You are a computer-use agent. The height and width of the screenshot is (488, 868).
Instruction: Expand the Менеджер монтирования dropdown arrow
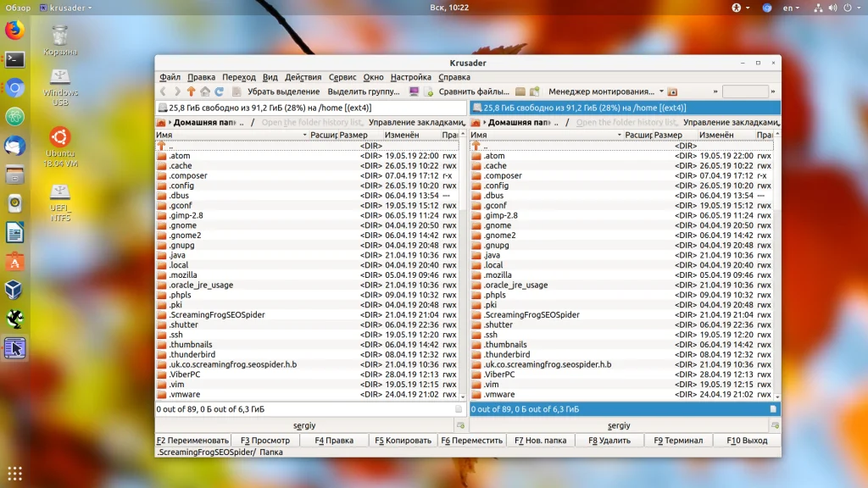661,91
